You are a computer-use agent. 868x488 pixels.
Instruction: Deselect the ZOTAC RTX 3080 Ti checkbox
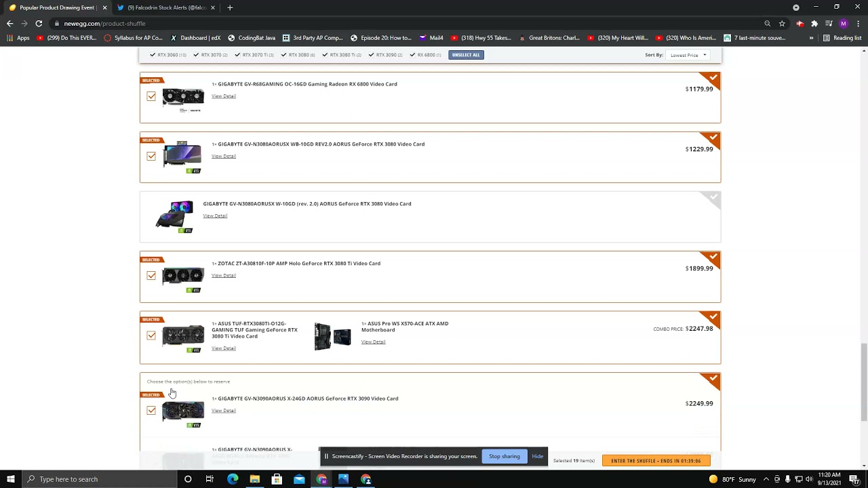pos(151,275)
